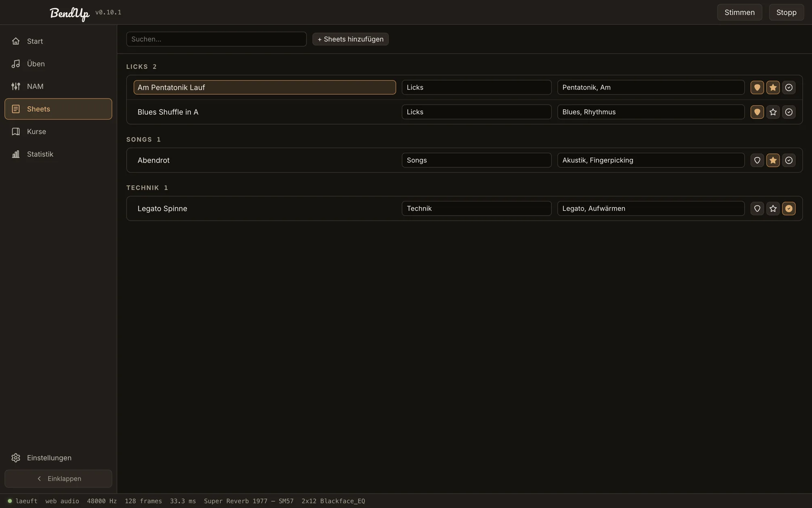
Task: Click the Blues Shuffle in A title
Action: pyautogui.click(x=265, y=112)
